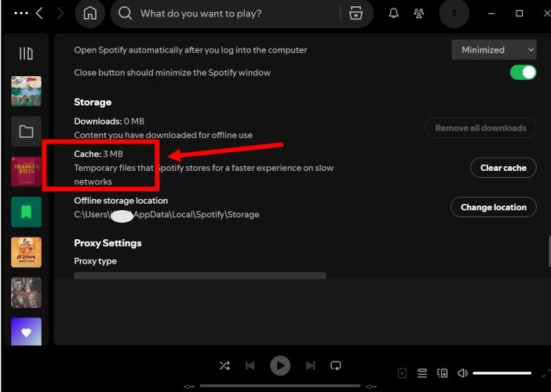Click 'Open Spotify automatically after you log into' text
The height and width of the screenshot is (392, 551).
pos(191,50)
